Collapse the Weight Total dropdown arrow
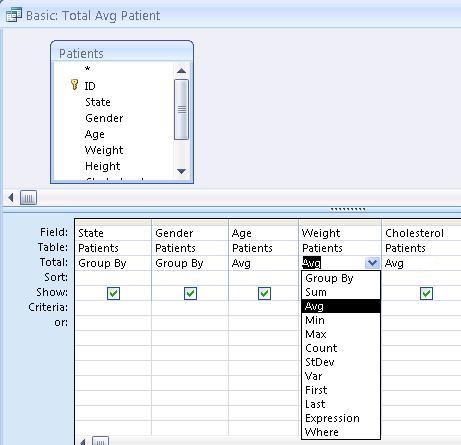This screenshot has width=461, height=445. coord(372,263)
